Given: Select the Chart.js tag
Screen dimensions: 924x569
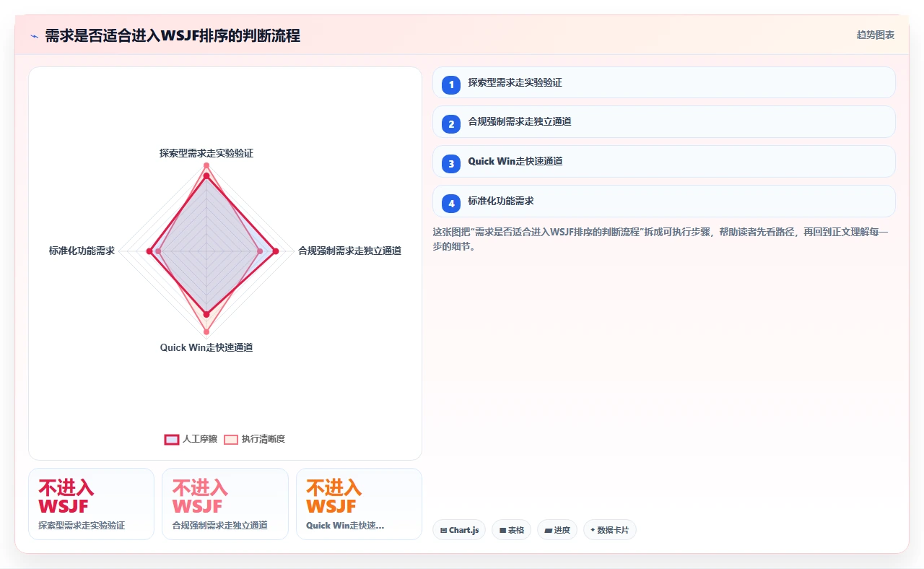Looking at the screenshot, I should pos(460,530).
